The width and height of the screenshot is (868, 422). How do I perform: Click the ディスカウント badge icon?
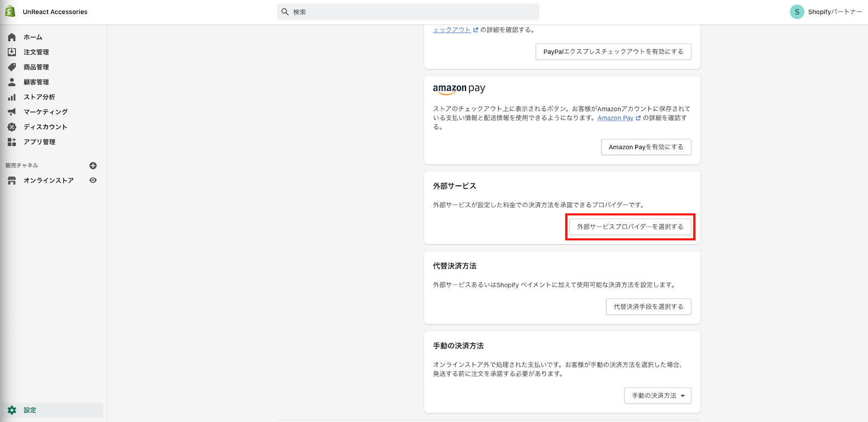click(12, 127)
